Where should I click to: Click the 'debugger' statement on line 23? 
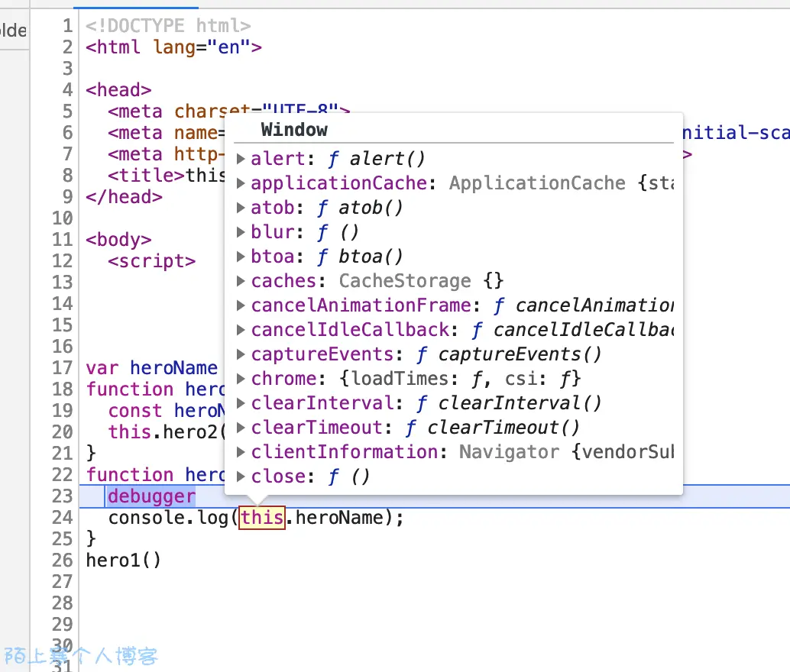(x=151, y=496)
